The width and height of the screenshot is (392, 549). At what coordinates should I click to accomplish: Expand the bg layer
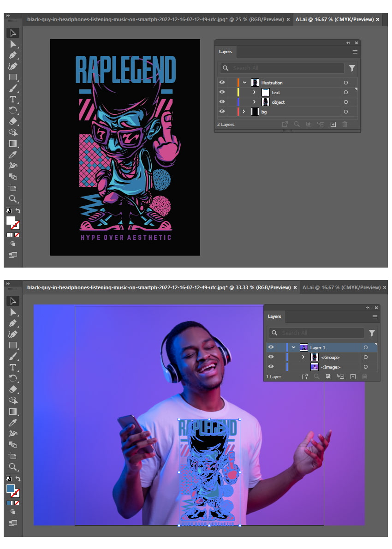pos(244,112)
